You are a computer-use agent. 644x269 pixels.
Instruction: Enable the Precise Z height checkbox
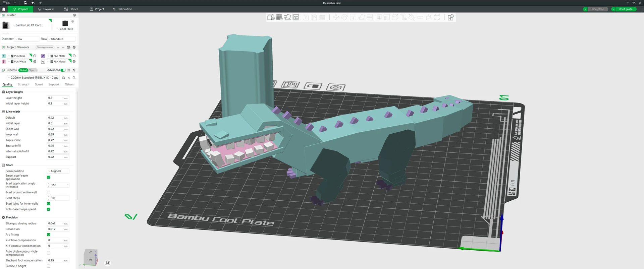pos(49,266)
